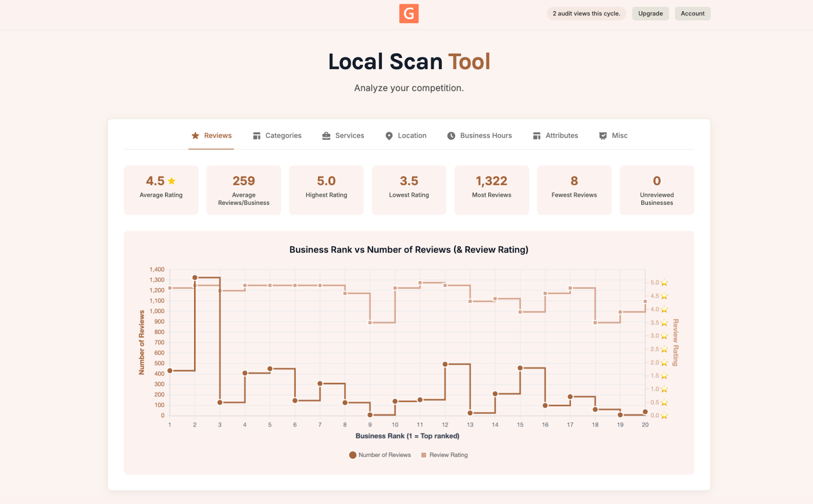Viewport: 813px width, 504px height.
Task: Toggle the Number of Reviews legend series
Action: click(x=380, y=455)
